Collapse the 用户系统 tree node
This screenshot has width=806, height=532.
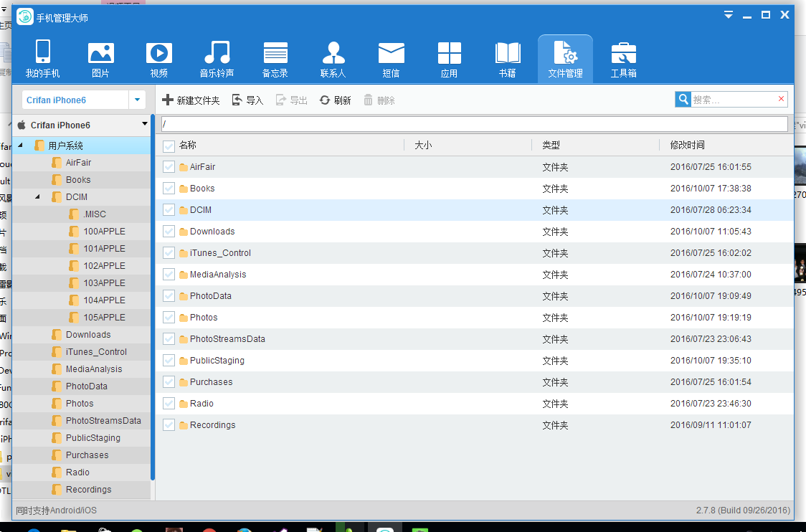(21, 146)
